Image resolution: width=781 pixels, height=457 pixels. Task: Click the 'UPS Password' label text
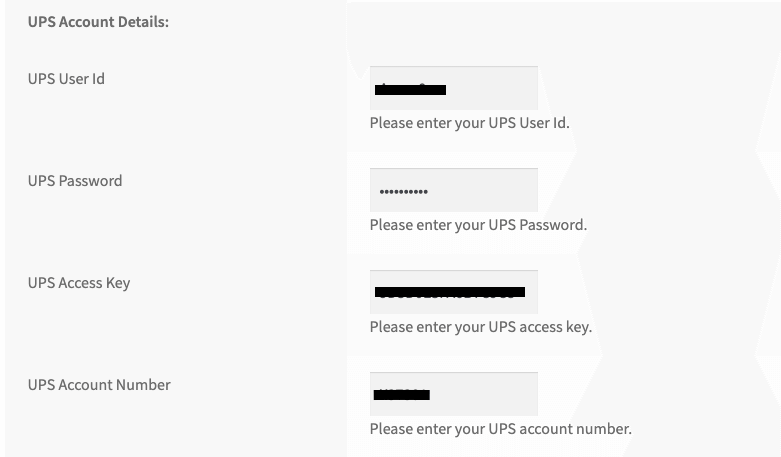coord(75,181)
